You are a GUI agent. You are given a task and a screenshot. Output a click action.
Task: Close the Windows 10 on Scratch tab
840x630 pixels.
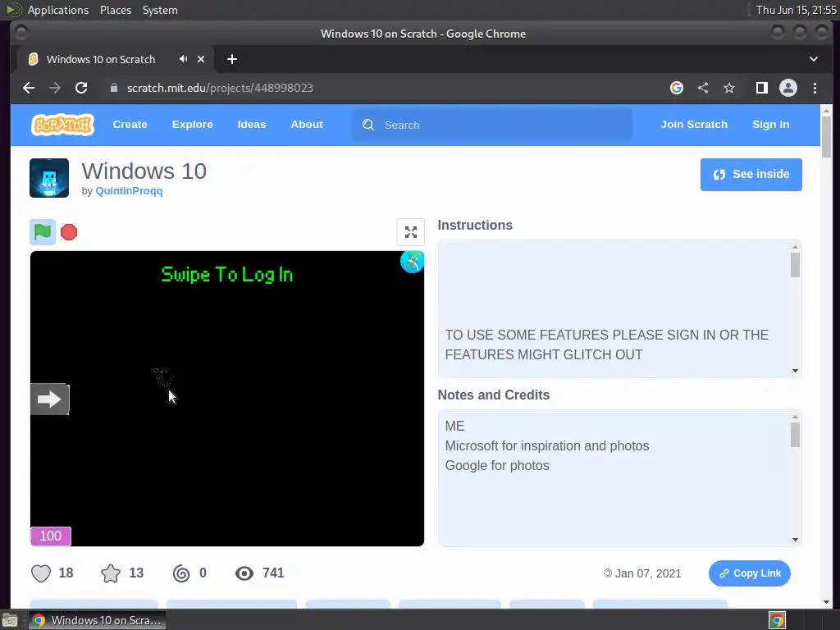point(201,59)
